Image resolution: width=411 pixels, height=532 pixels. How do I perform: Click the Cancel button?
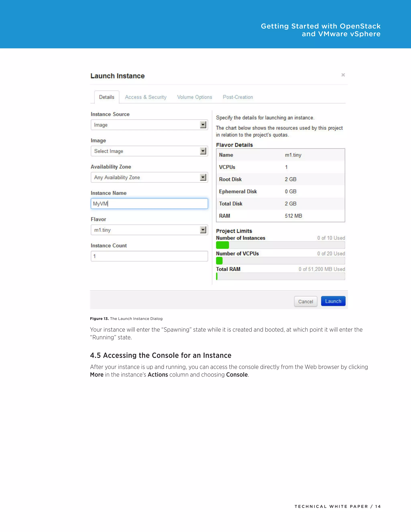pyautogui.click(x=306, y=302)
